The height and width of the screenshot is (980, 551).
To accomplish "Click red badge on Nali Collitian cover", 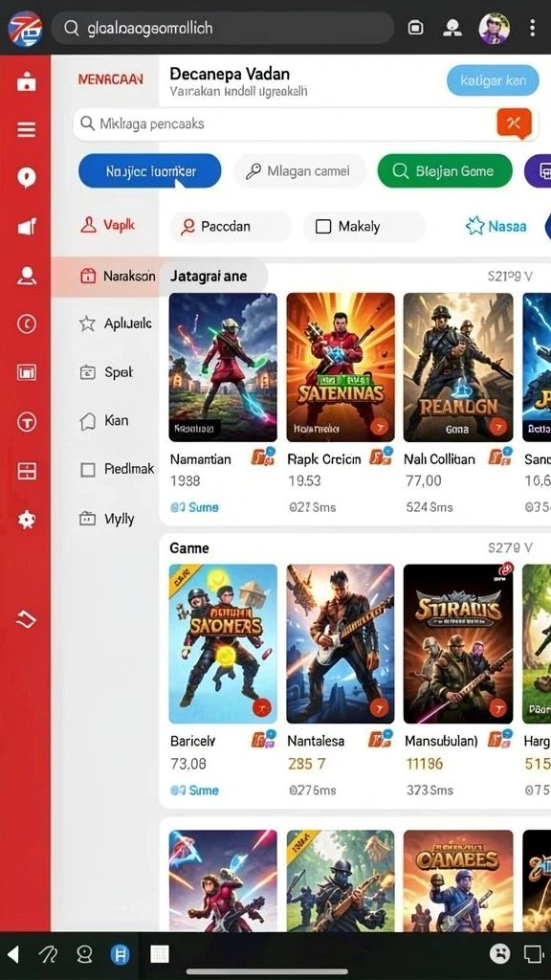I will point(497,427).
